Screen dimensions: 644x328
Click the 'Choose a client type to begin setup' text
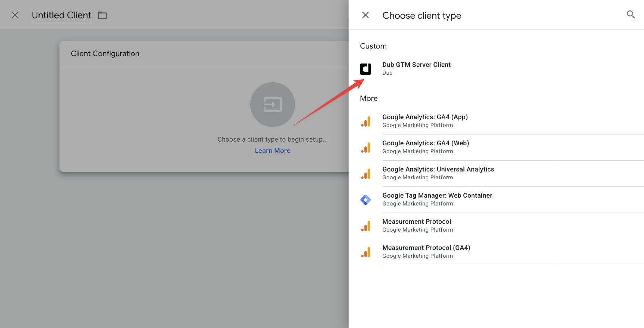click(x=273, y=139)
